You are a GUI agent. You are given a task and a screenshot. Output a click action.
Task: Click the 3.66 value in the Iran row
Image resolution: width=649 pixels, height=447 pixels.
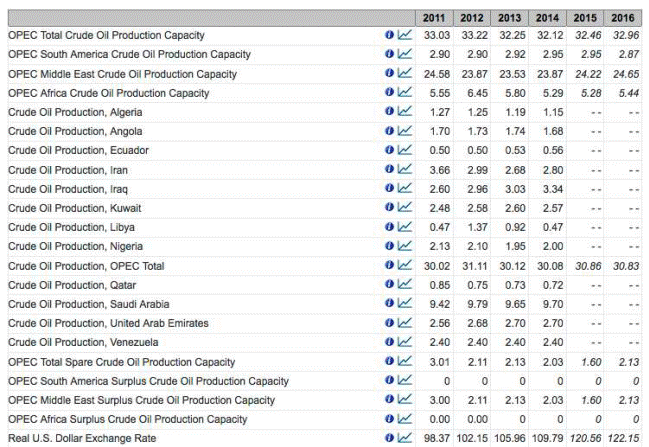pos(440,170)
